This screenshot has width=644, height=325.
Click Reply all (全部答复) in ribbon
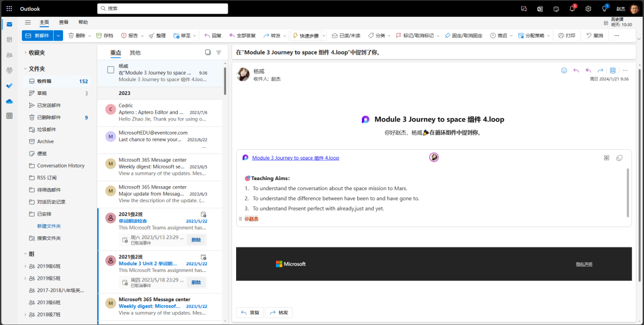(x=242, y=36)
